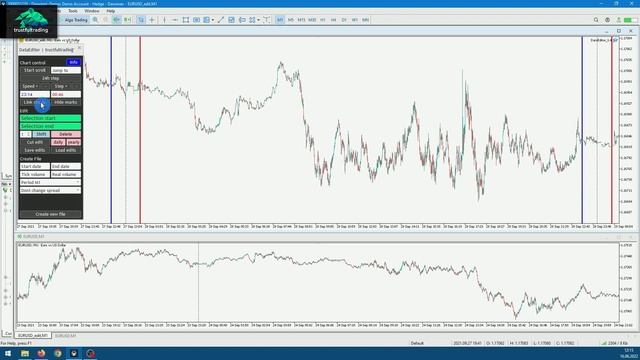Switch chart to M30 timeframe
640x360 pixels.
coord(312,20)
